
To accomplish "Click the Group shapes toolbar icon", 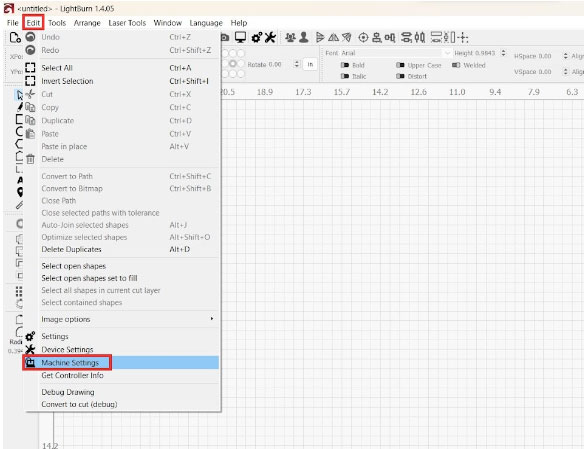I will click(x=291, y=37).
